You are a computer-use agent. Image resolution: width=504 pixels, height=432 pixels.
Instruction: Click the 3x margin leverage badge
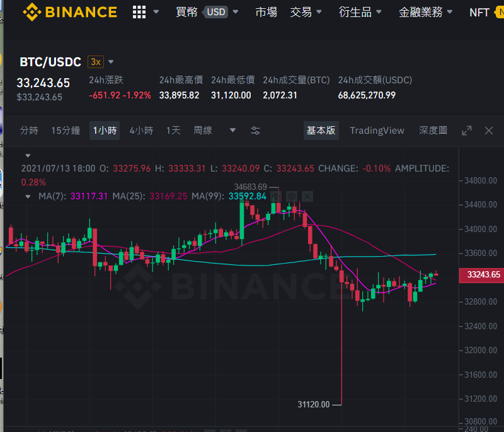click(x=96, y=62)
